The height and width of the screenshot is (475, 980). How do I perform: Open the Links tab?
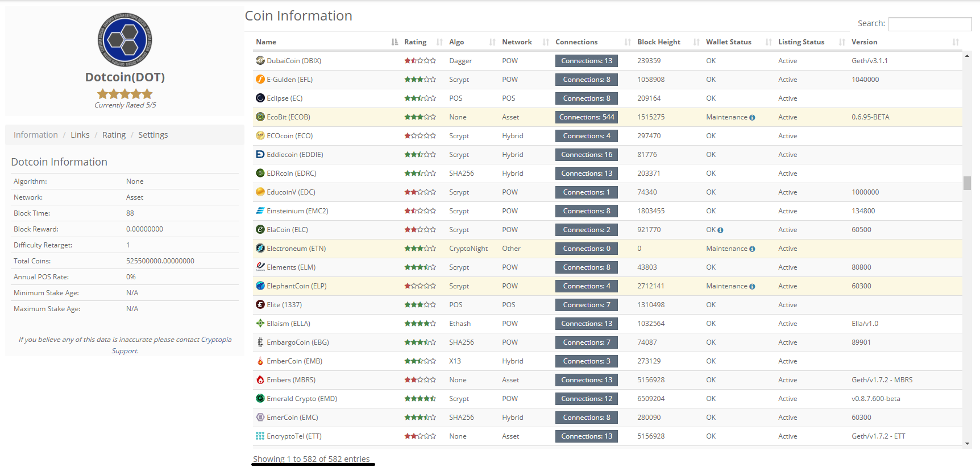(80, 135)
